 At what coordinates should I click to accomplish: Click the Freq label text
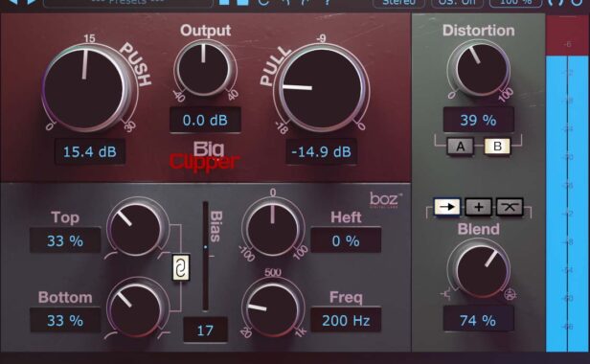point(346,297)
